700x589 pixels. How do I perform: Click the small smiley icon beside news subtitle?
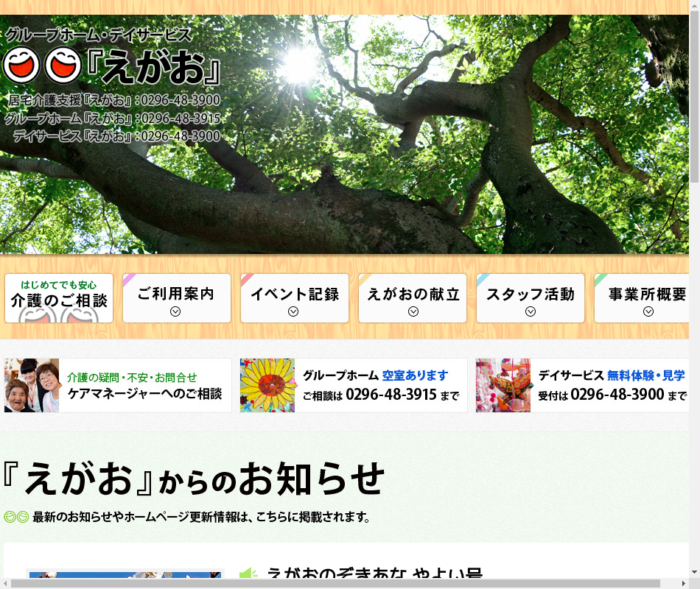(16, 517)
